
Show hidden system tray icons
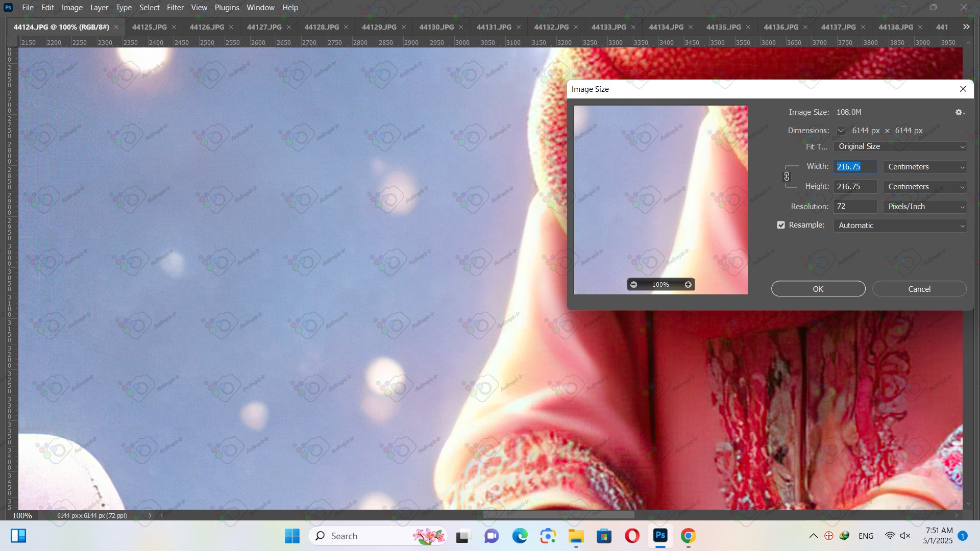pyautogui.click(x=814, y=536)
